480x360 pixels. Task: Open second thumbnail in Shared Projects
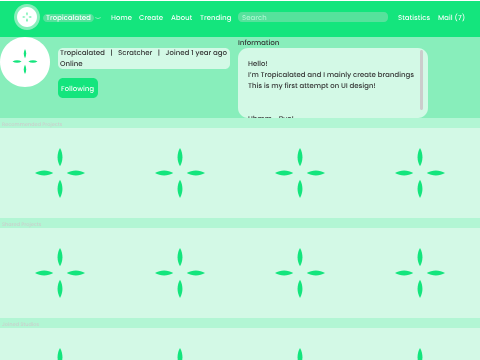[x=180, y=273]
